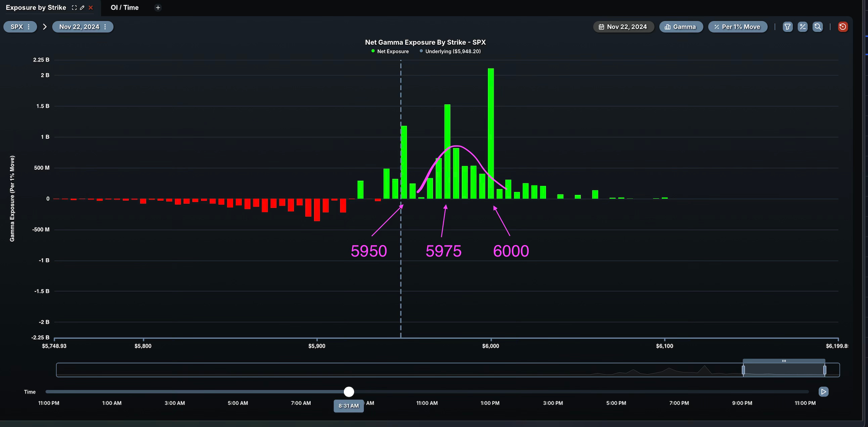Switch to the OI / Time tab
Image resolution: width=868 pixels, height=427 pixels.
(125, 7)
